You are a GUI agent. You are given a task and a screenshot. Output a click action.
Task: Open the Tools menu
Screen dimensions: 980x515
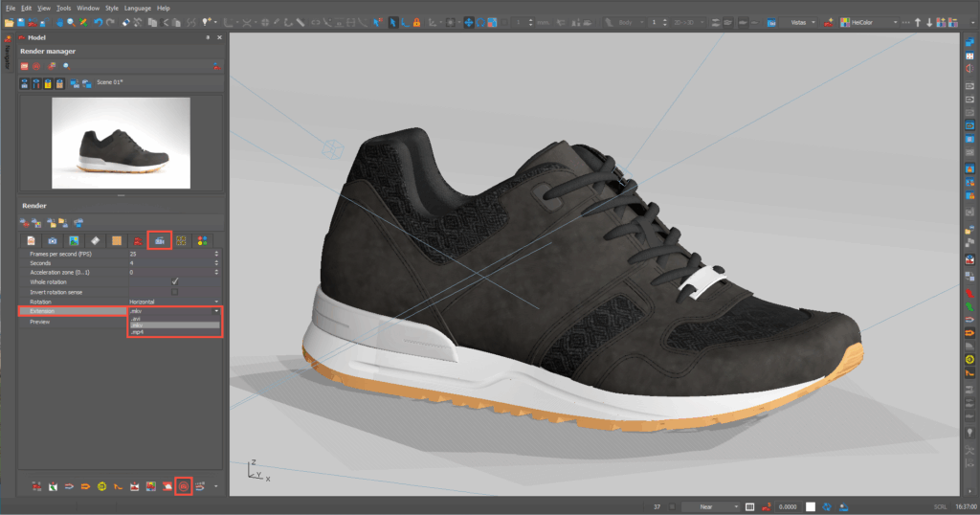[64, 8]
